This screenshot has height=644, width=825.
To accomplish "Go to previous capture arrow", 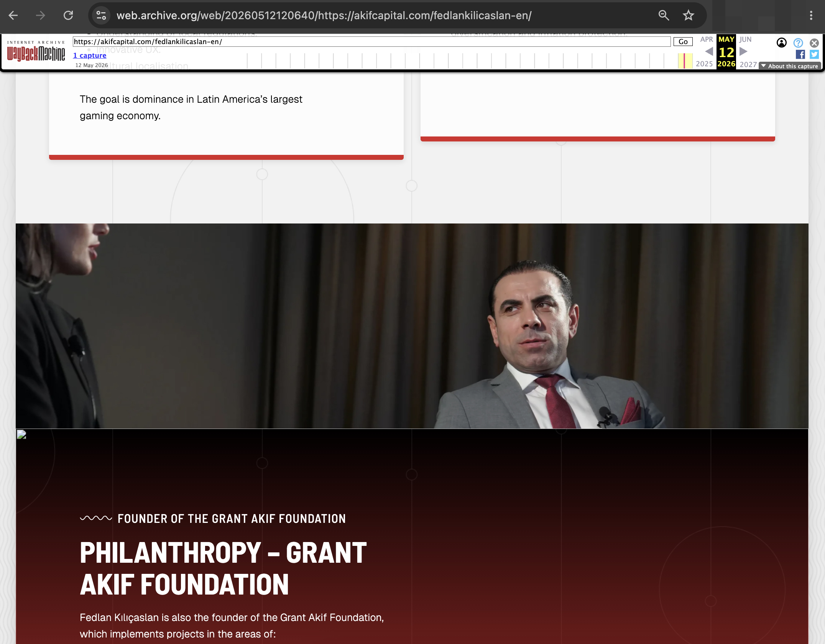I will pos(709,51).
